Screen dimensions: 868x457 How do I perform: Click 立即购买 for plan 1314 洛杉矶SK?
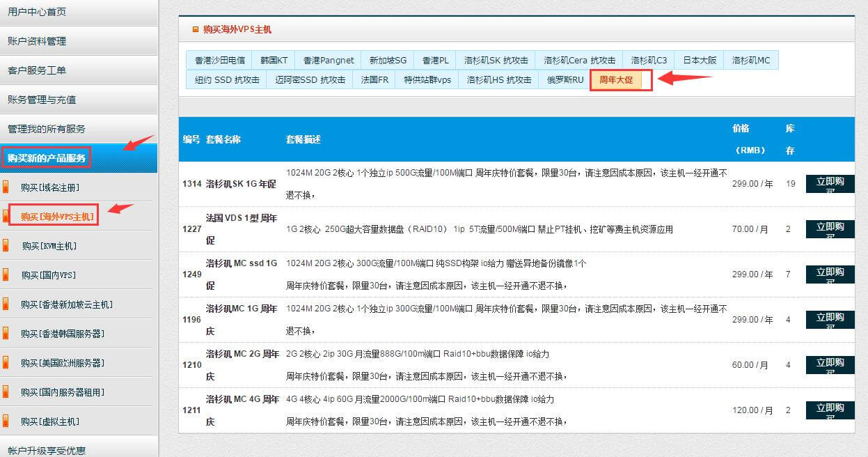point(829,183)
